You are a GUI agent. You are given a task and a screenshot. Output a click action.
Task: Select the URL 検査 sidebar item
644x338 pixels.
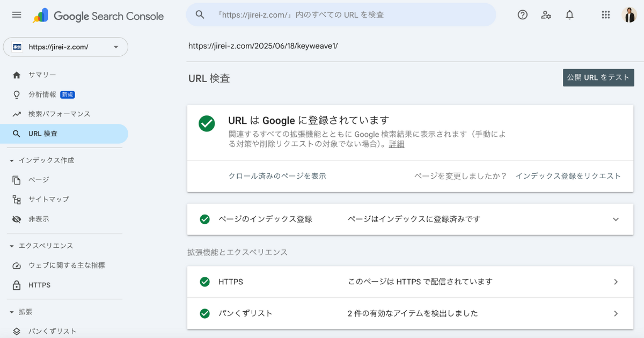point(64,134)
